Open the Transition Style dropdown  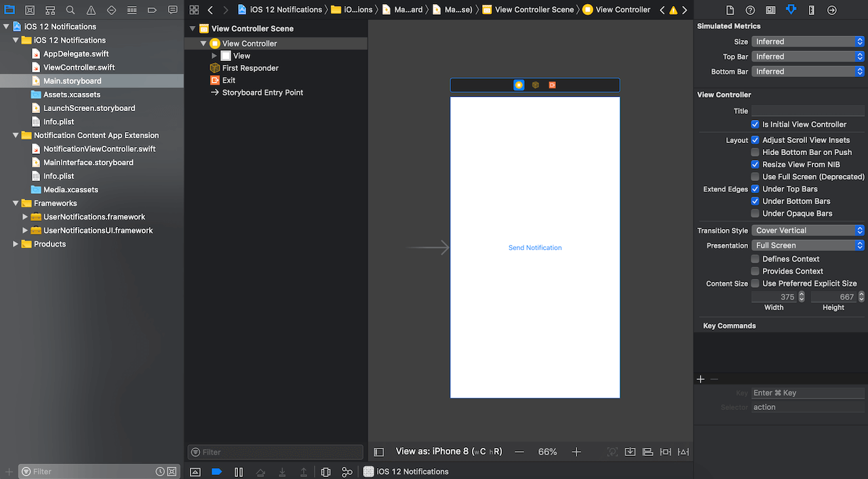(808, 230)
